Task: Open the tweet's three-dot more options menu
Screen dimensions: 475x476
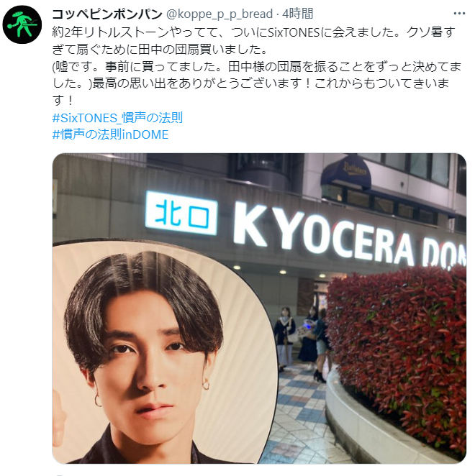Action: click(459, 14)
